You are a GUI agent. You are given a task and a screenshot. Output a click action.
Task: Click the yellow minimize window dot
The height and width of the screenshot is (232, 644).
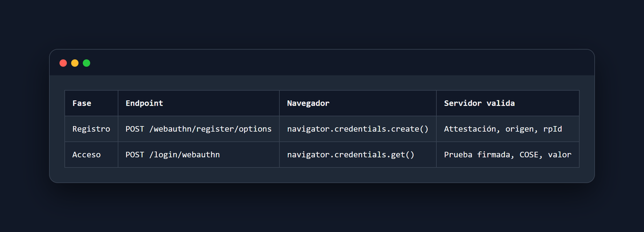pyautogui.click(x=75, y=63)
